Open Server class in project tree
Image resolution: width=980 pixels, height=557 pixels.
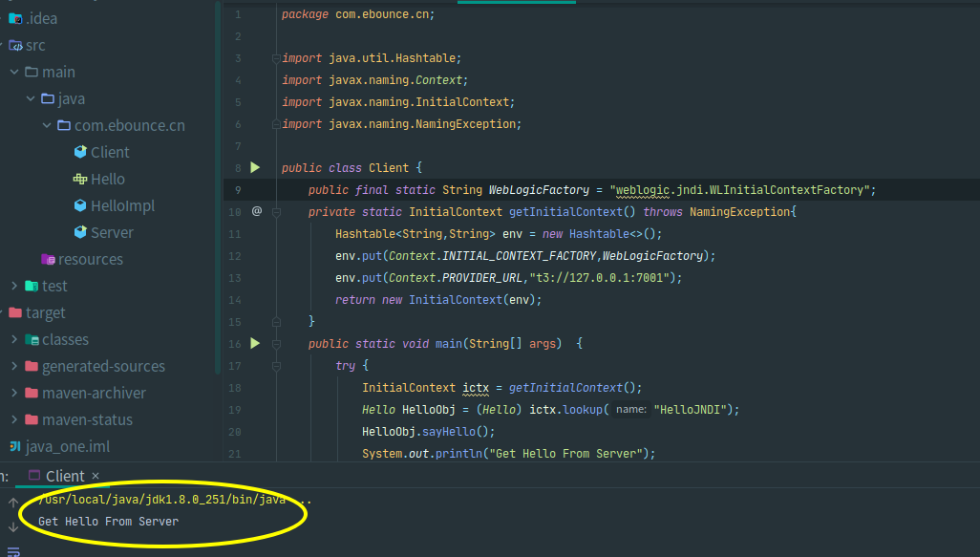pos(112,232)
